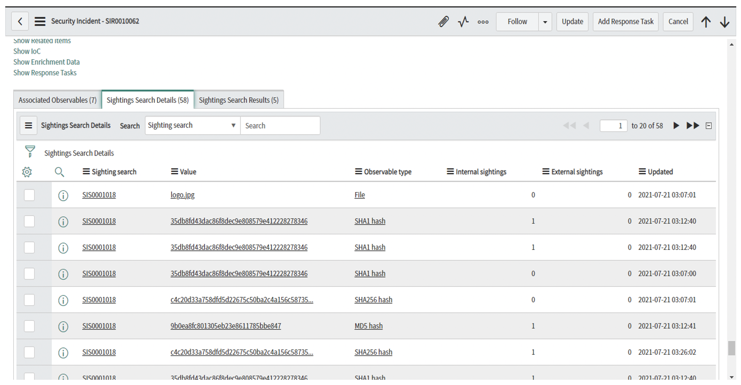Open the Show IoC link
This screenshot has height=385, width=741.
(x=27, y=51)
